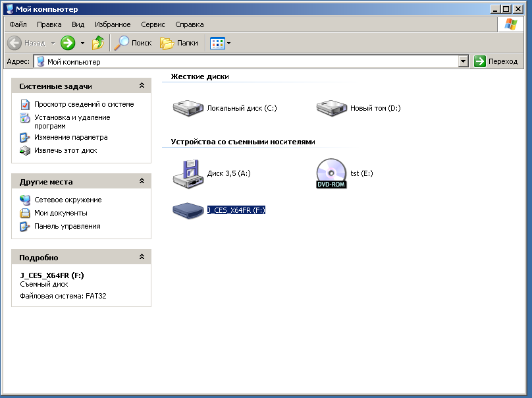Viewport: 532px width, 398px height.
Task: Click the Съемный диск description text
Action: pos(43,284)
